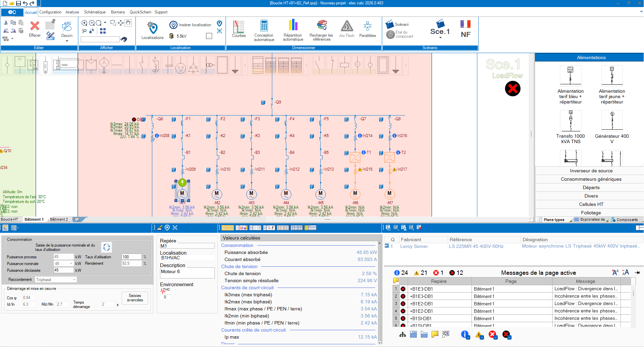Open the Configuration ribbon tab
This screenshot has width=644, height=347.
coord(50,12)
